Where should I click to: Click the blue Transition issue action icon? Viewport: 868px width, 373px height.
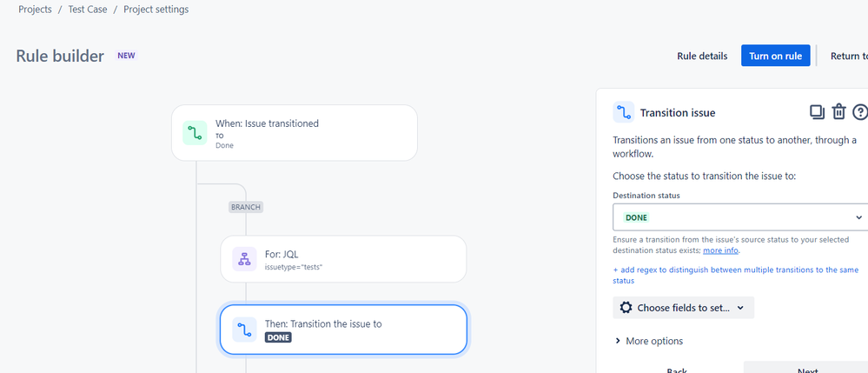click(244, 330)
